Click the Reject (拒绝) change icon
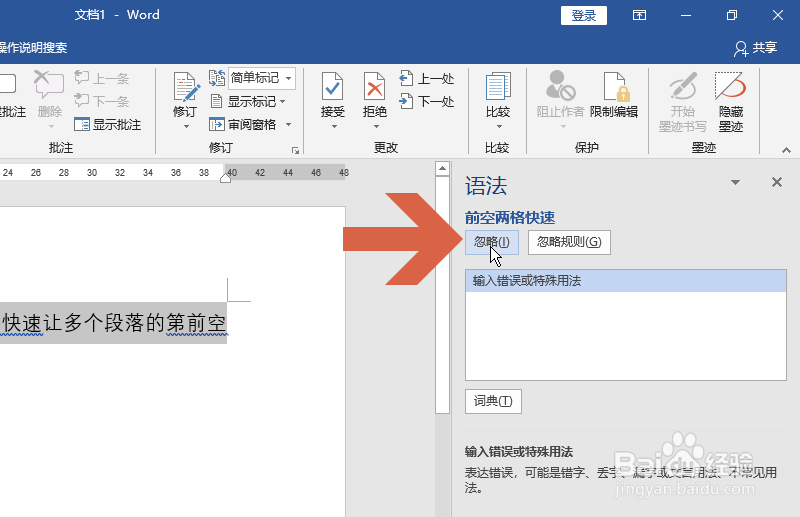800x517 pixels. tap(374, 87)
